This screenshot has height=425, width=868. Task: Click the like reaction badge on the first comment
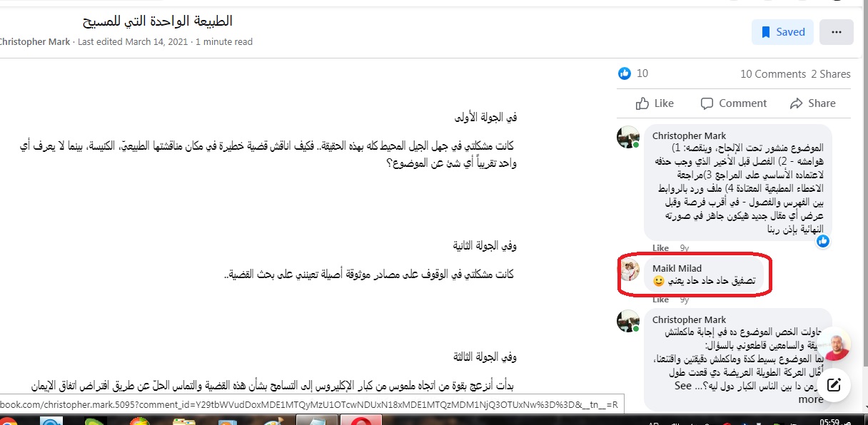[x=823, y=241]
